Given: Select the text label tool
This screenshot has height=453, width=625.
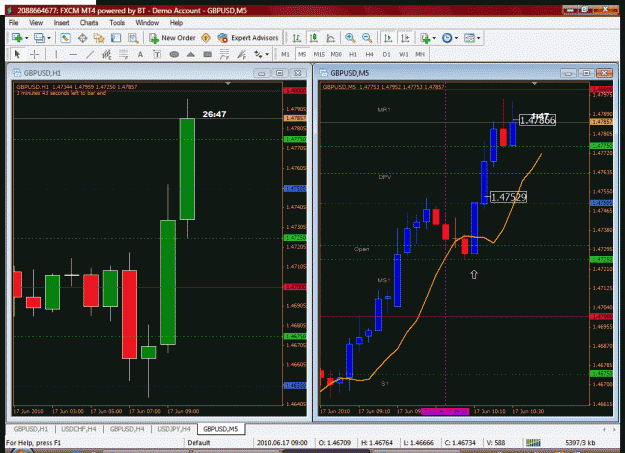Looking at the screenshot, I should point(157,54).
